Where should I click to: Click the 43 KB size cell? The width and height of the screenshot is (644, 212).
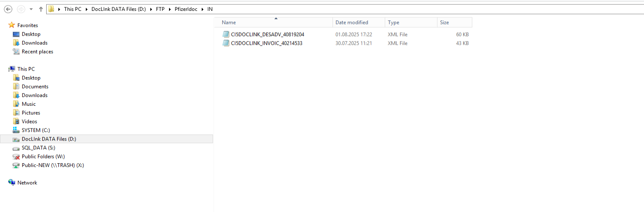coord(462,43)
